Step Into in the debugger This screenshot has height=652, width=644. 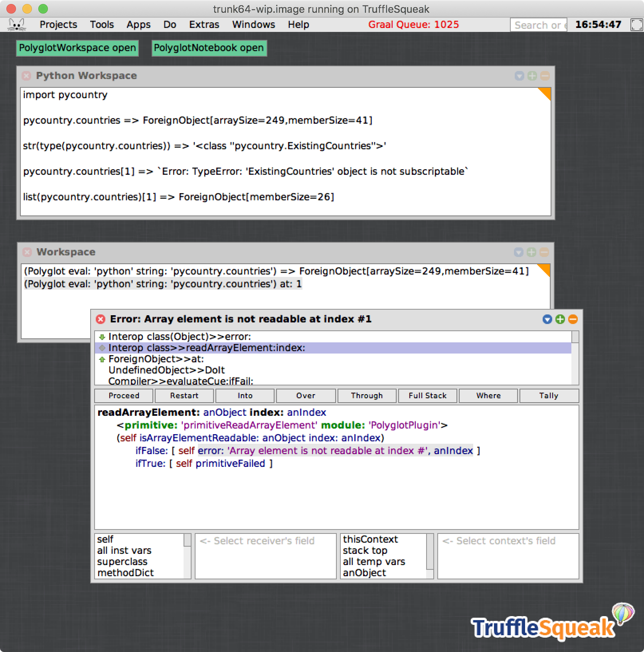(245, 396)
